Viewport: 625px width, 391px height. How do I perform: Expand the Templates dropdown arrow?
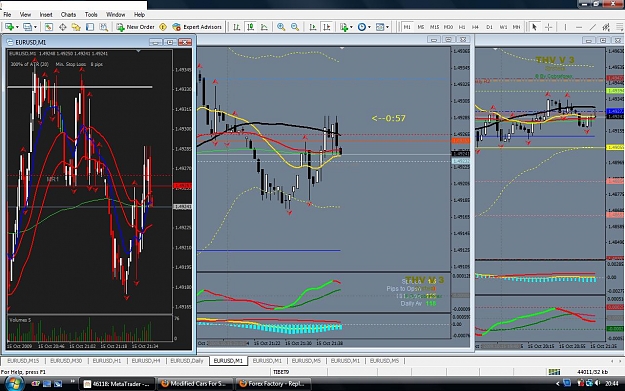click(x=387, y=27)
